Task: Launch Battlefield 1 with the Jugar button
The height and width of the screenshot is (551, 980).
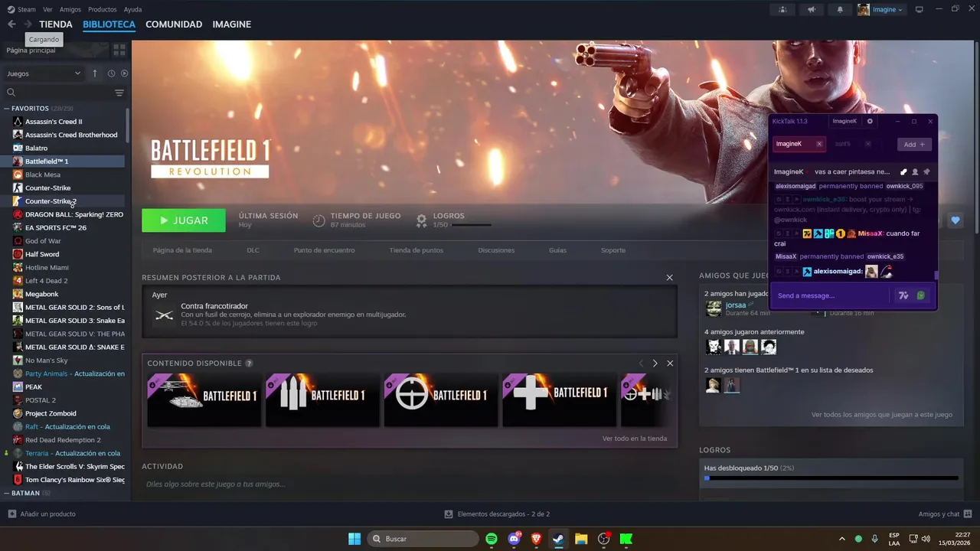Action: (x=184, y=220)
